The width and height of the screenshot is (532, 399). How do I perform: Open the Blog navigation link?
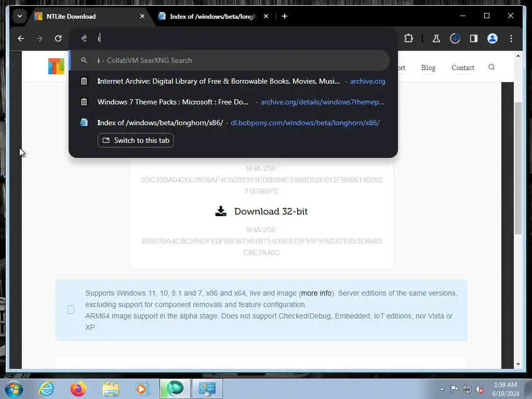[428, 68]
